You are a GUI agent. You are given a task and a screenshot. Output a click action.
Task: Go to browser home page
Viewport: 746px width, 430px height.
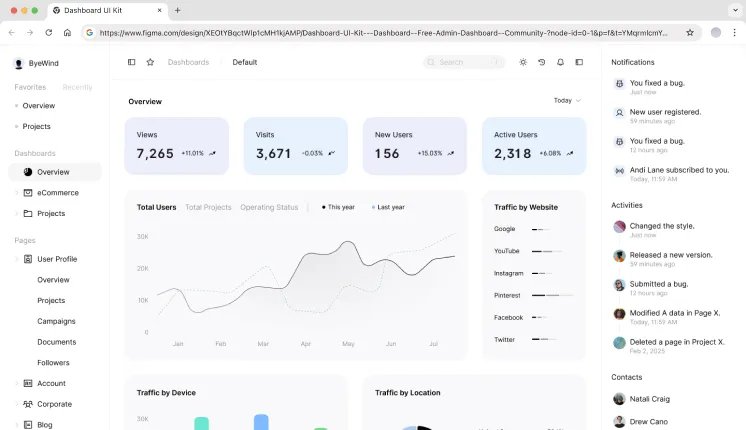point(67,32)
